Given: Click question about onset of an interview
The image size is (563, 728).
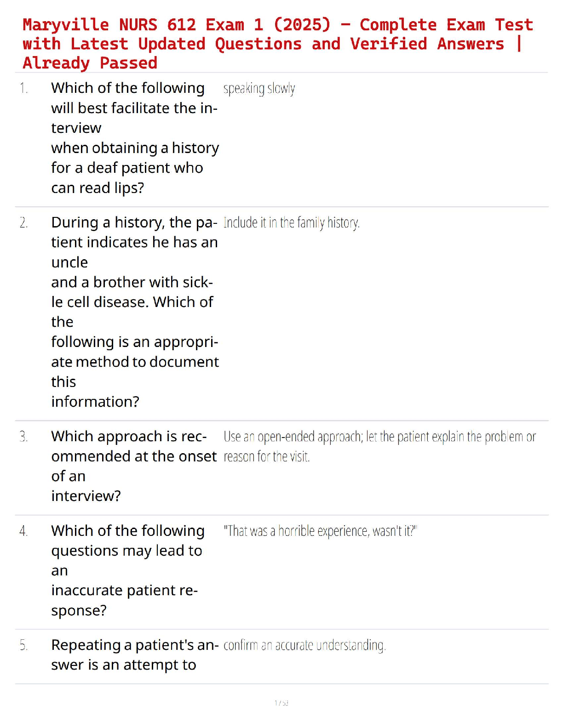Looking at the screenshot, I should 134,466.
